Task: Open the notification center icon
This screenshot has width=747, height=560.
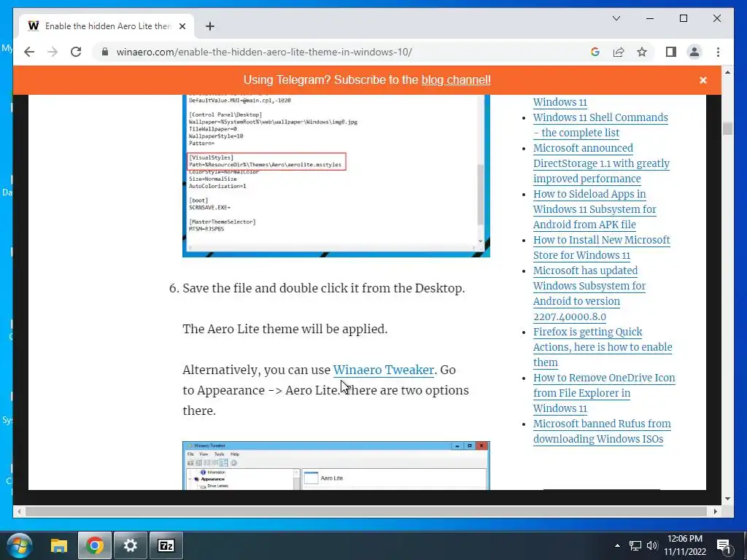Action: [x=724, y=545]
